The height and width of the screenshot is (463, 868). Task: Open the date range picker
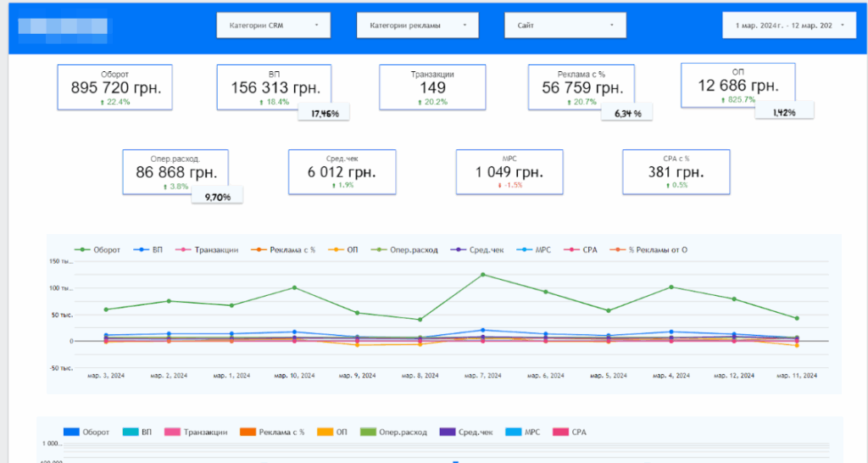(788, 25)
